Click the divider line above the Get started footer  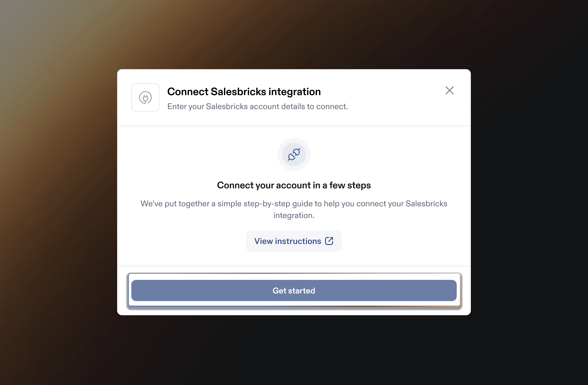coord(294,266)
